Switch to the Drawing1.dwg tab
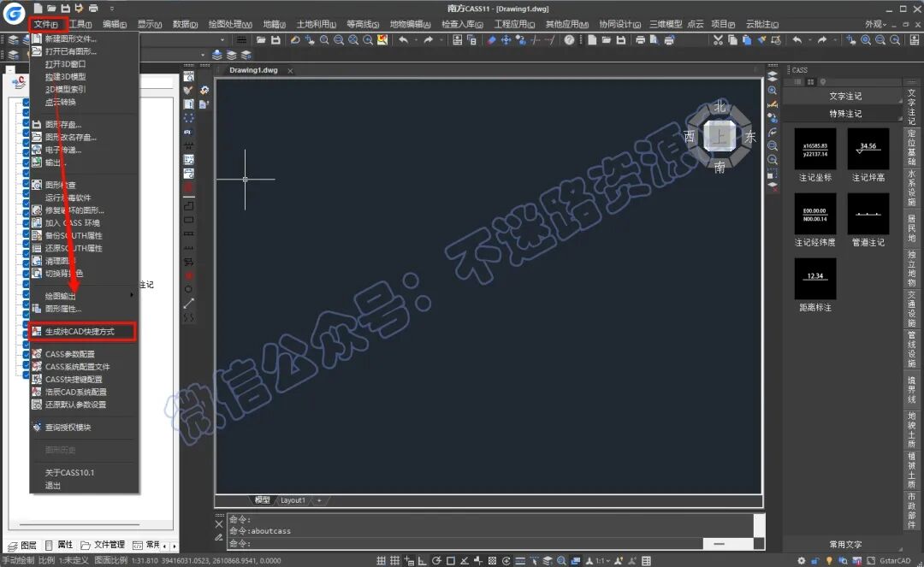This screenshot has width=924, height=567. (x=253, y=70)
